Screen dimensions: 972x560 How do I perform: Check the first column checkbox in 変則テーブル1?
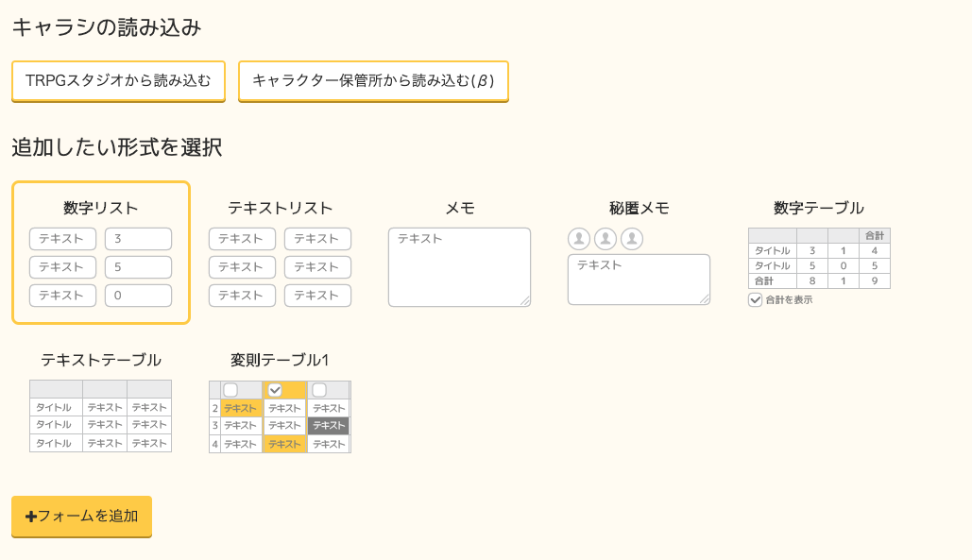click(230, 390)
